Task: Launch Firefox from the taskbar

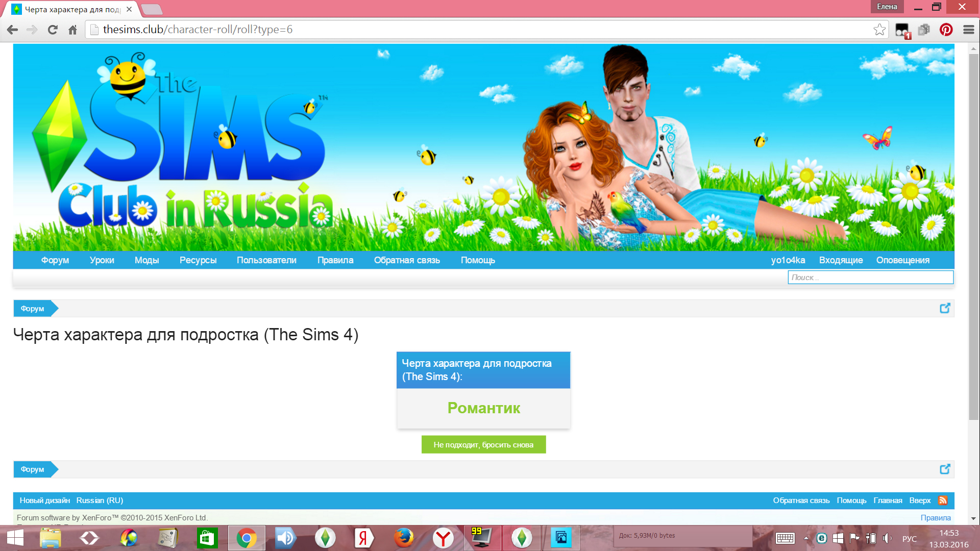Action: point(404,538)
